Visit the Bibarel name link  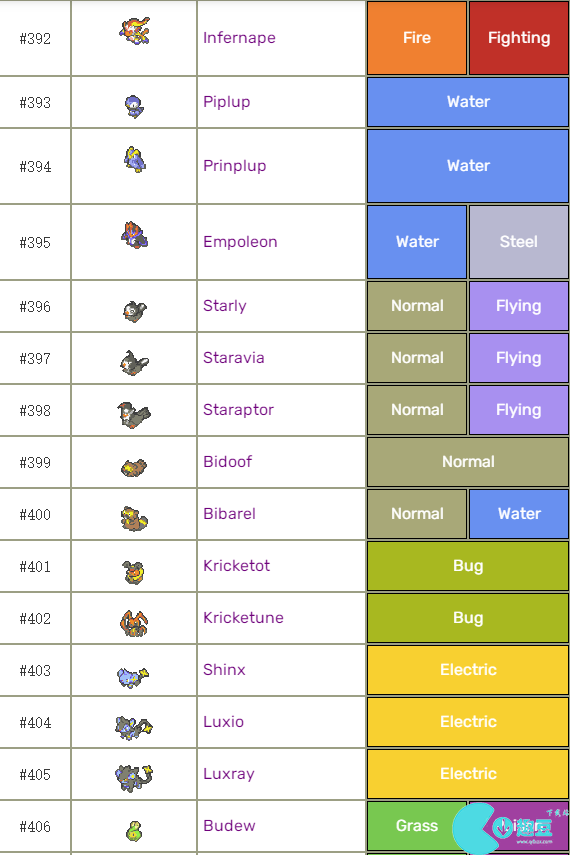coord(229,514)
